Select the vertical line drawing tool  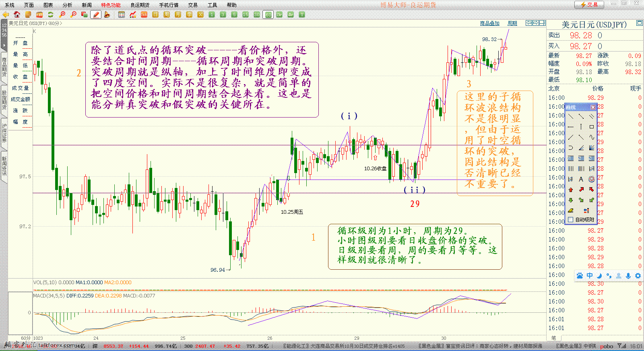tap(581, 127)
